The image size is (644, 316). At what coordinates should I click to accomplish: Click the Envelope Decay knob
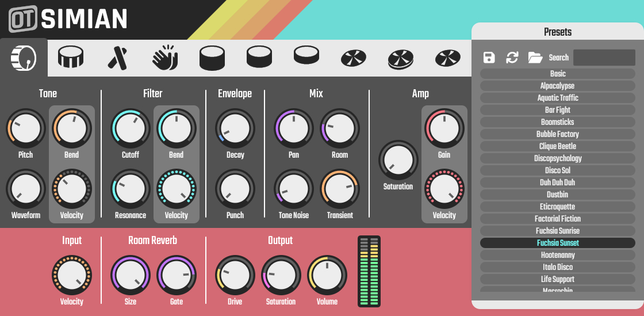235,128
